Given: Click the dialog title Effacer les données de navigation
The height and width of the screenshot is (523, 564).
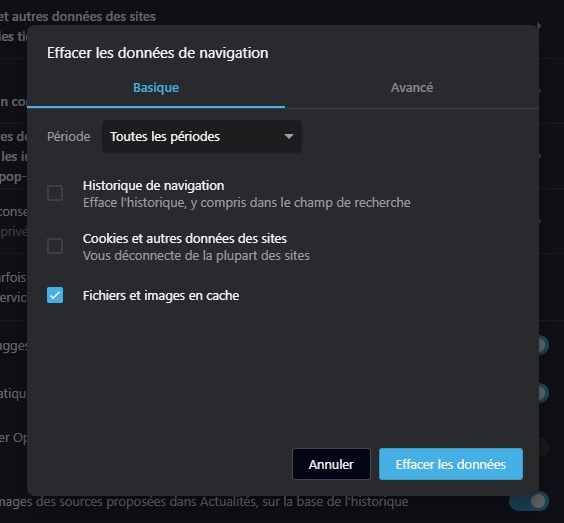Looking at the screenshot, I should 158,53.
